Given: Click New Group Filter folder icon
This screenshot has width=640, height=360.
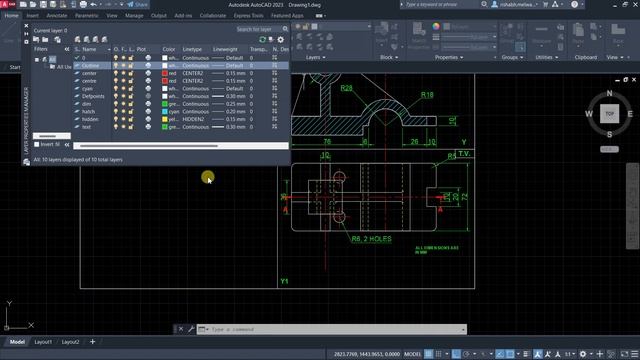Looking at the screenshot, I should [45, 40].
